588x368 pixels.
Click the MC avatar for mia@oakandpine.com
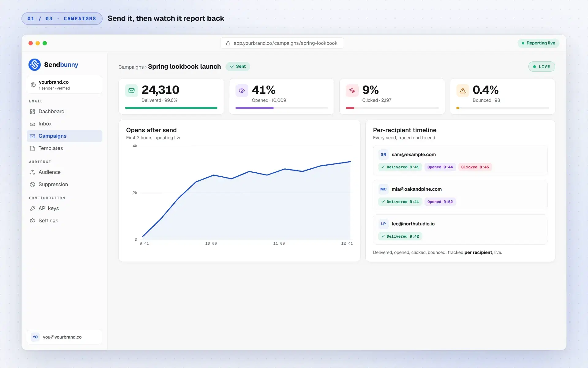(383, 189)
